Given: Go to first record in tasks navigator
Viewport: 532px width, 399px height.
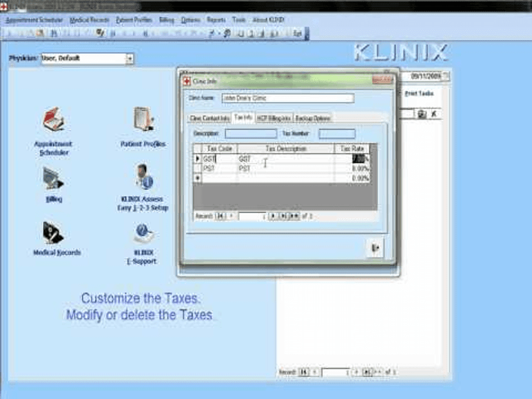Looking at the screenshot, I should pos(304,372).
